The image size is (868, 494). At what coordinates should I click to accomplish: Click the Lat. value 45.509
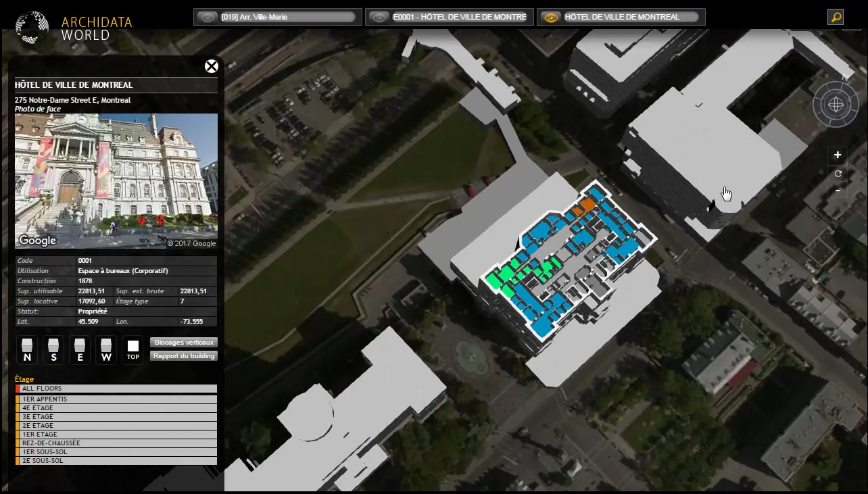[88, 322]
